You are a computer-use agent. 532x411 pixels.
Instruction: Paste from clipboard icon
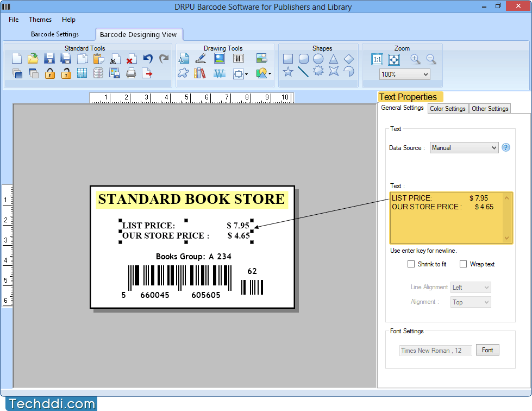click(x=98, y=58)
